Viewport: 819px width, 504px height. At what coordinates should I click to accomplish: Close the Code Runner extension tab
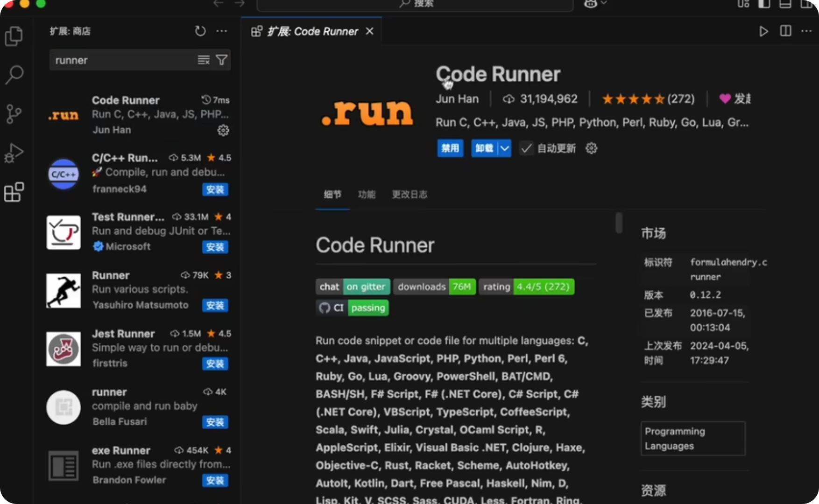[369, 31]
